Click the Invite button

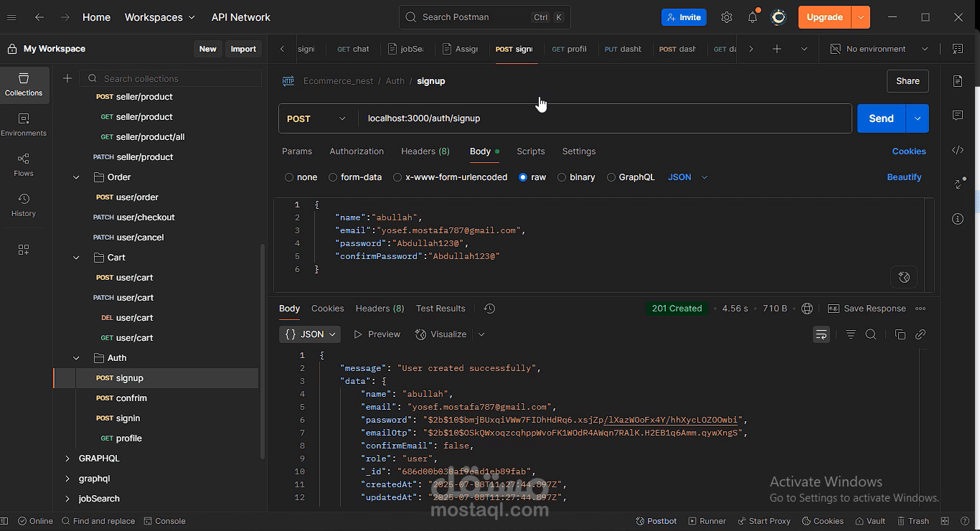point(684,17)
